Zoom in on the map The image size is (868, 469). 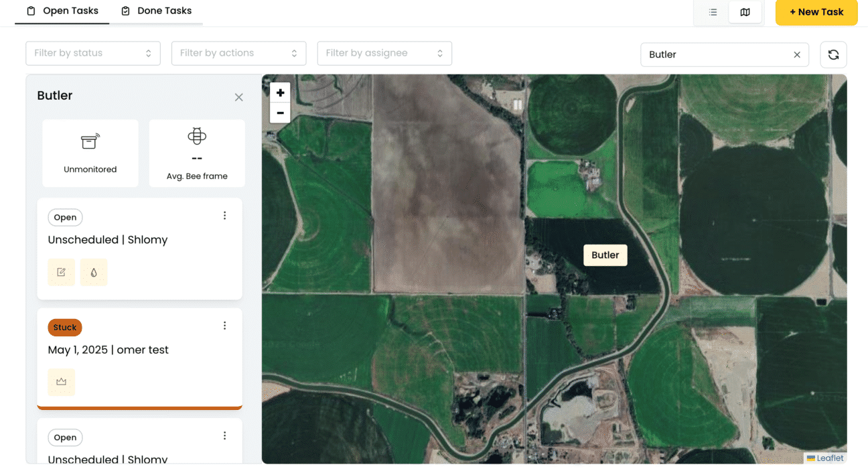[280, 93]
